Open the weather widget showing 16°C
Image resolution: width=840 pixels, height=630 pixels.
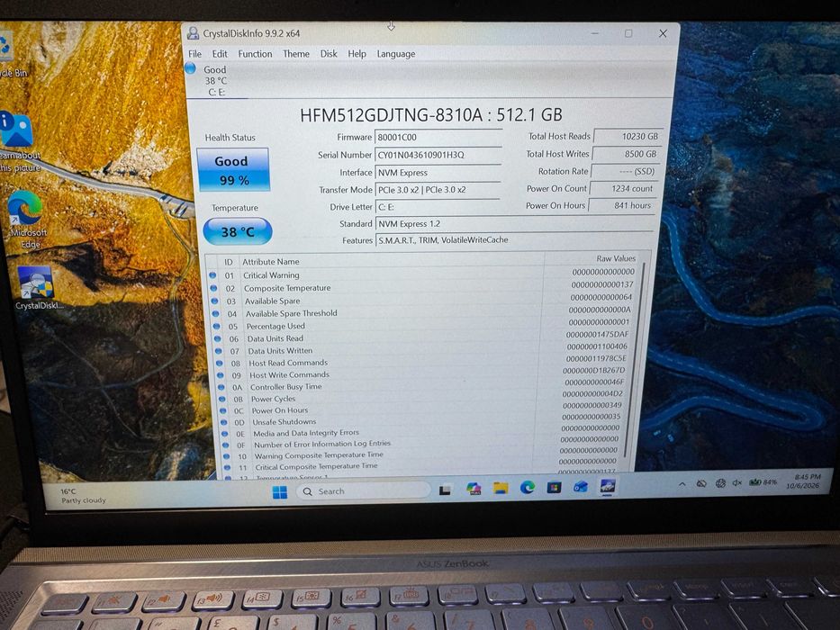pos(83,496)
